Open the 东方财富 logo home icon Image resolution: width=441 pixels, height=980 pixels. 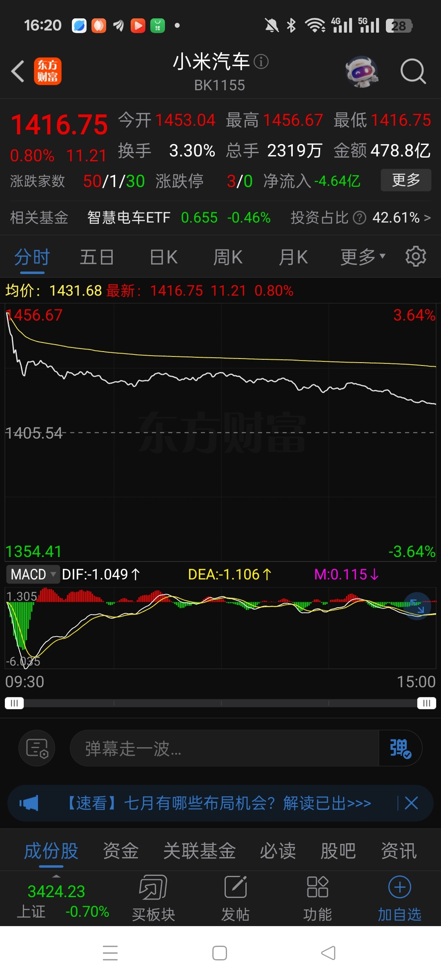click(47, 71)
